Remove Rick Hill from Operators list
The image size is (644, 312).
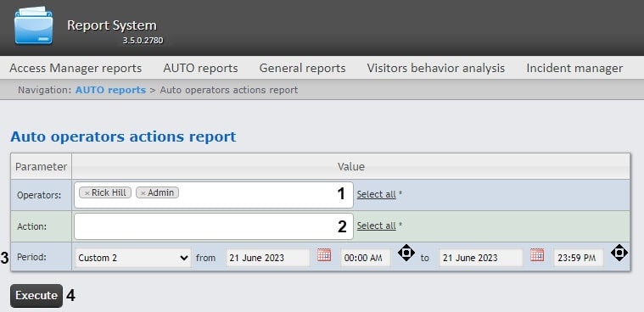click(x=87, y=193)
